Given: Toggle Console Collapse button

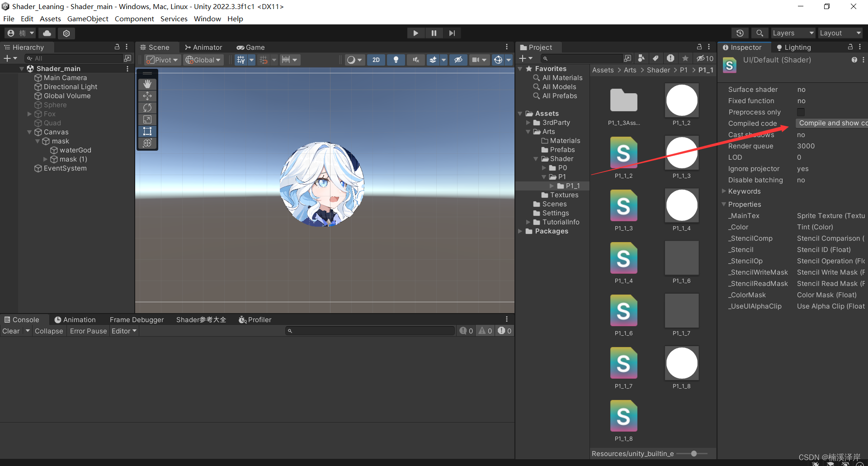Looking at the screenshot, I should pyautogui.click(x=49, y=331).
